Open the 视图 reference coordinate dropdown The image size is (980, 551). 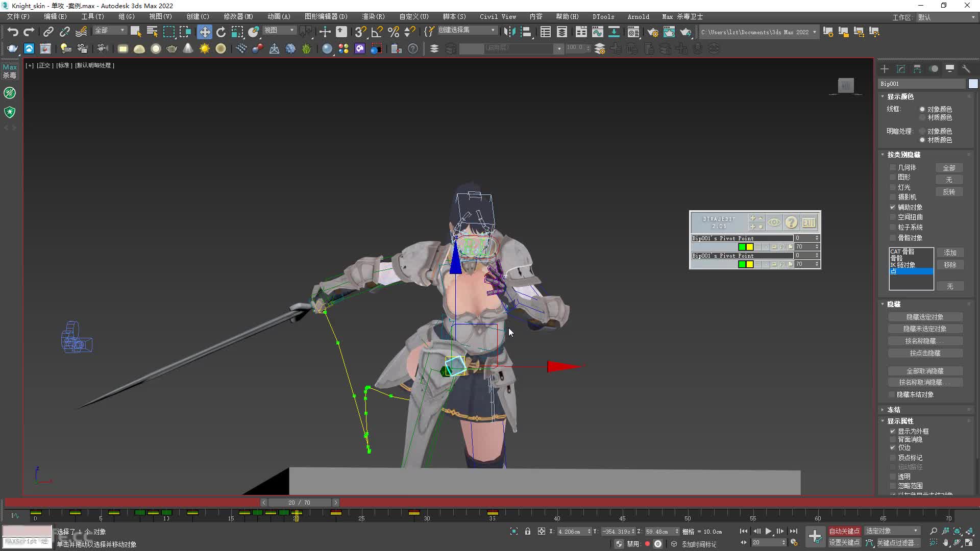pyautogui.click(x=279, y=31)
